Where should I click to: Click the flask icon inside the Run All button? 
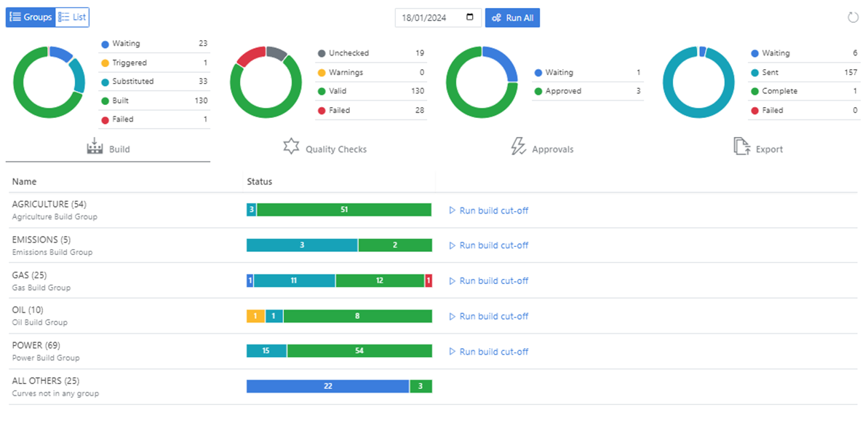(x=497, y=17)
